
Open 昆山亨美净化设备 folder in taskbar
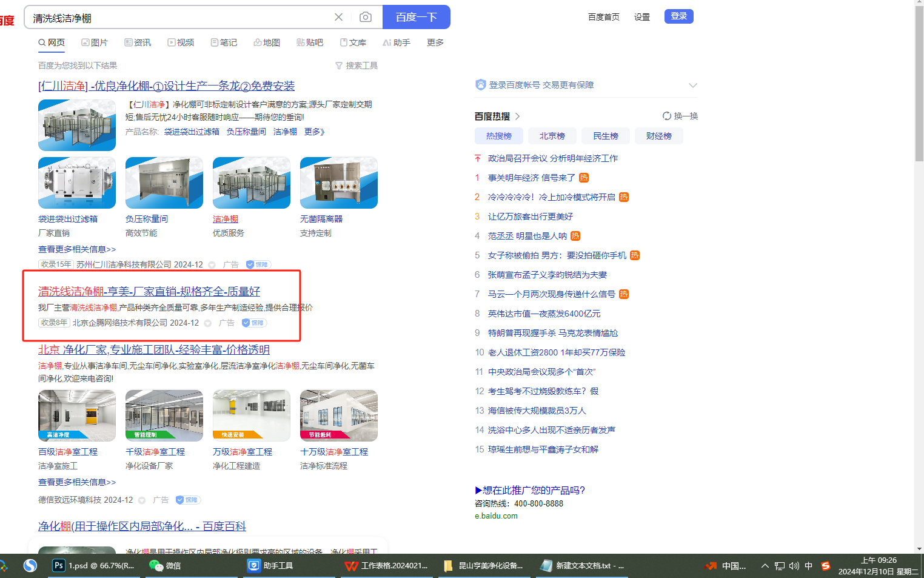coord(484,566)
